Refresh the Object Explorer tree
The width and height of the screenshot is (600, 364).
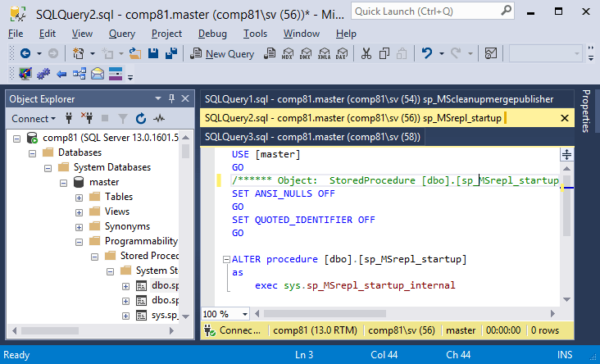point(141,119)
